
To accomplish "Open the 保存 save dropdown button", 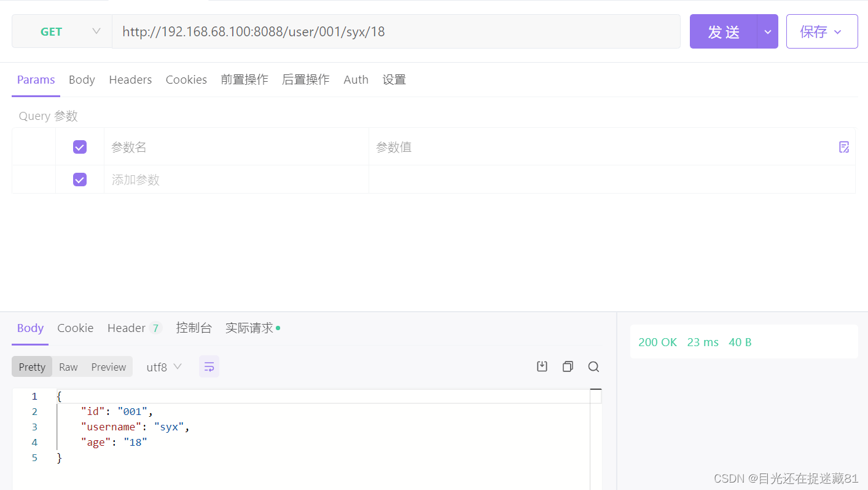I will (822, 31).
